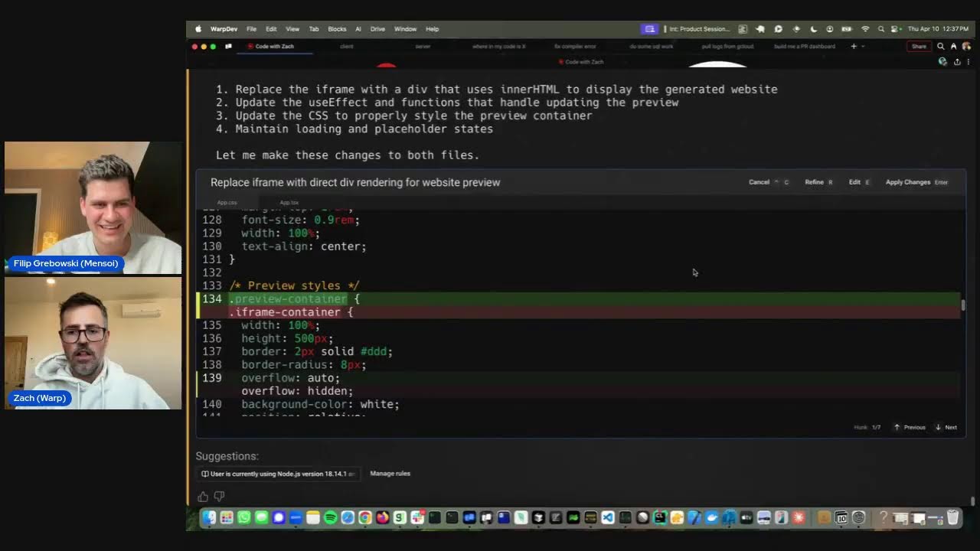This screenshot has width=980, height=551.
Task: Open Firefox from the dock
Action: click(x=382, y=518)
